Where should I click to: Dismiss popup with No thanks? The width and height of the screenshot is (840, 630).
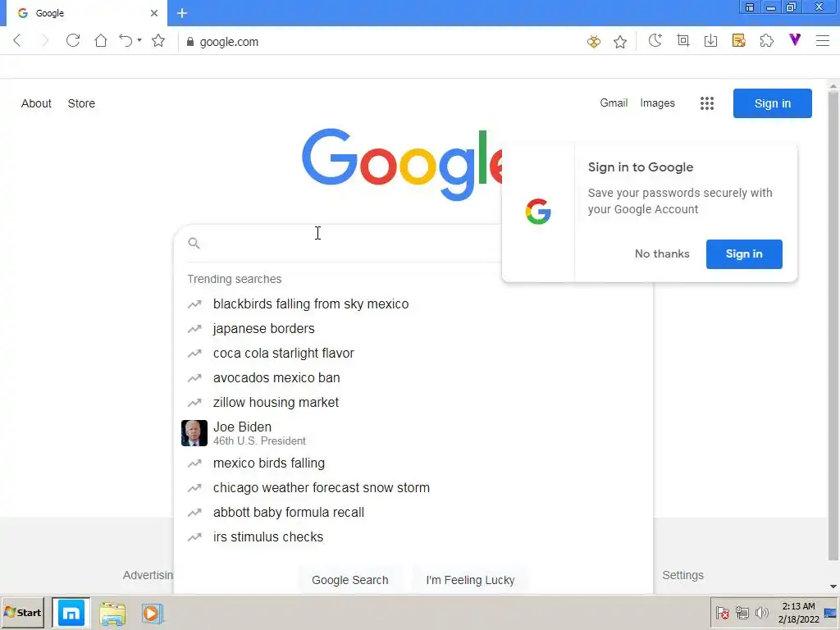(x=662, y=254)
